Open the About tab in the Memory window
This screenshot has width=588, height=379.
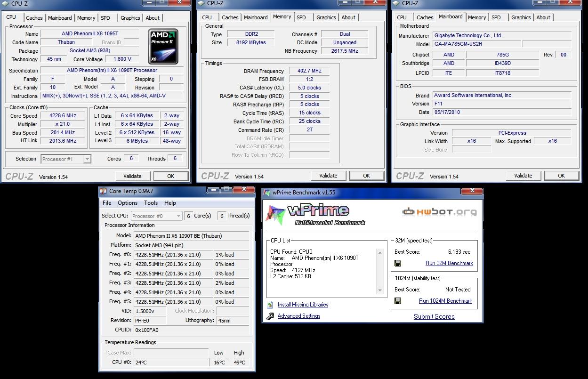[x=348, y=17]
